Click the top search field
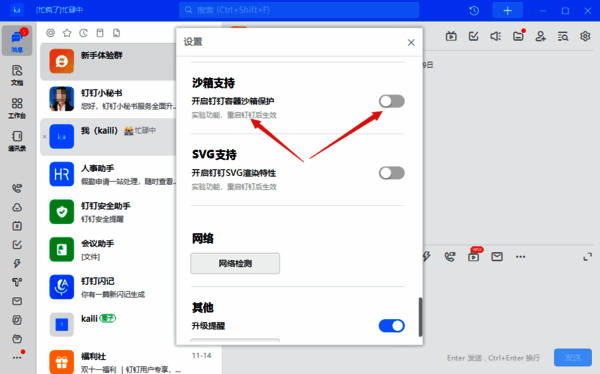Image resolution: width=600 pixels, height=374 pixels. click(x=299, y=10)
